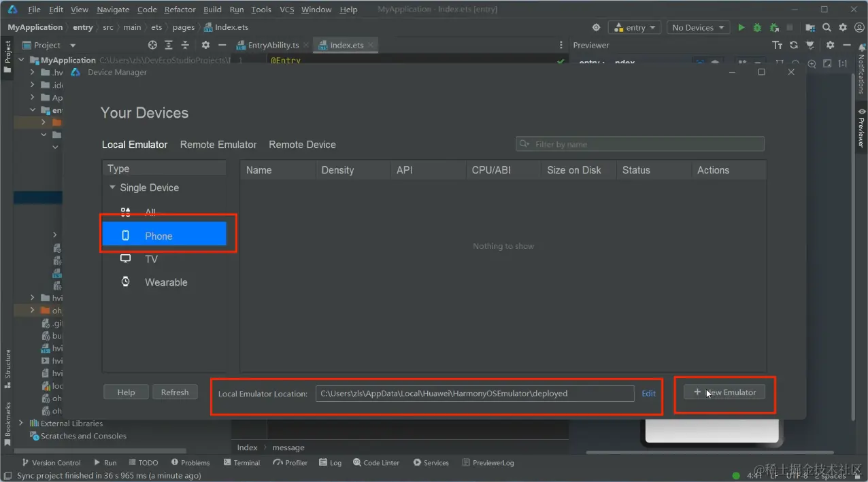Collapse the MyApplication root node

tap(21, 61)
